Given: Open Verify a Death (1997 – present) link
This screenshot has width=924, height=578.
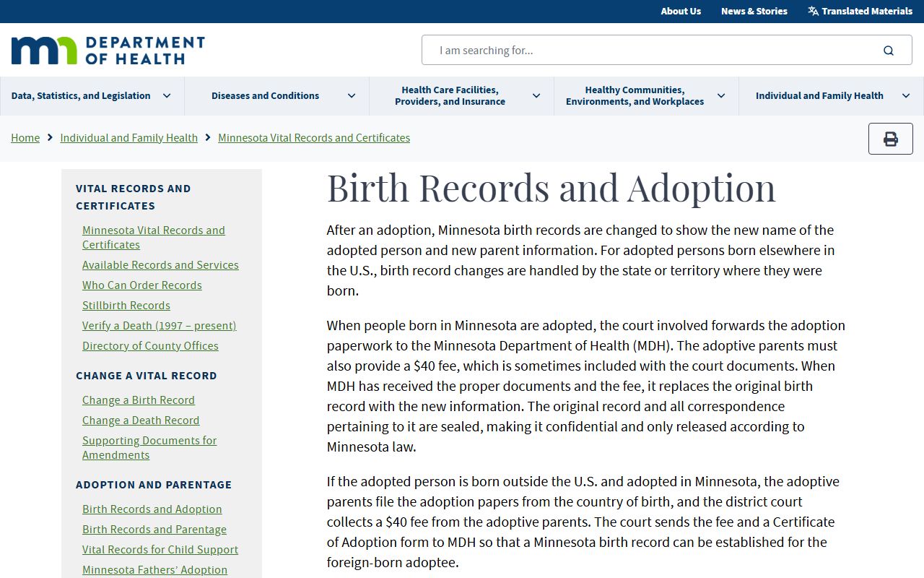Looking at the screenshot, I should [x=160, y=325].
